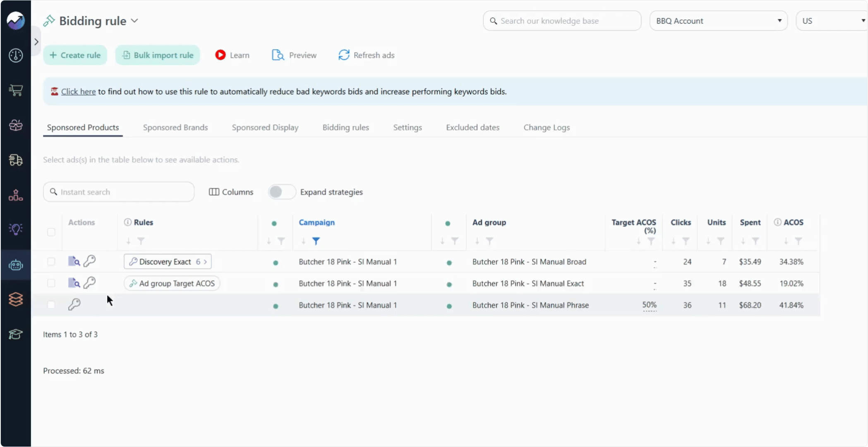Click the Refresh ads button
Screen dimensions: 868x447
coord(366,55)
